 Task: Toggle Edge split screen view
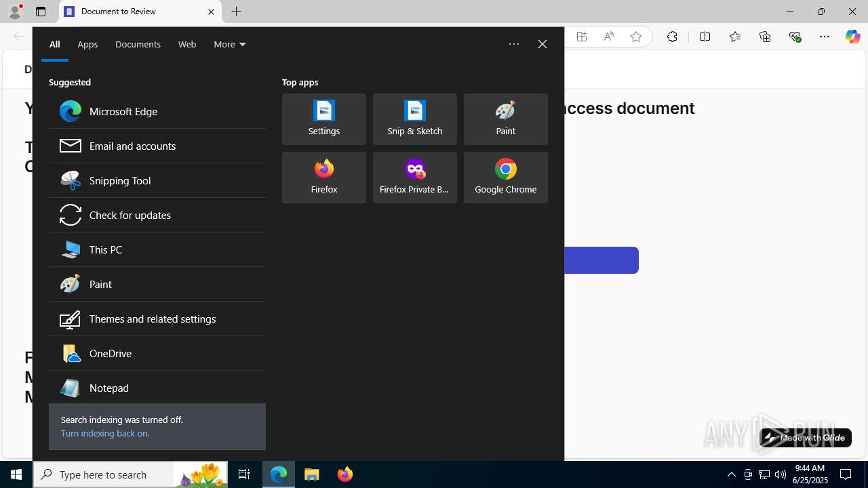tap(705, 37)
